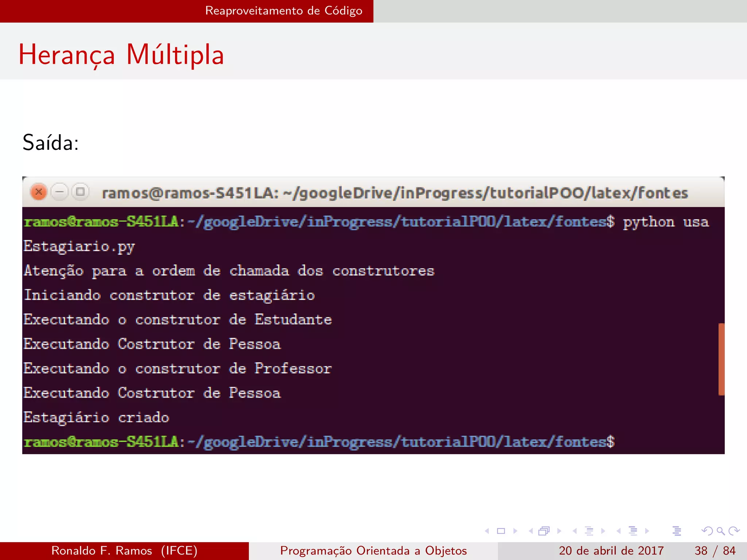Image resolution: width=747 pixels, height=560 pixels.
Task: Click the section navigation lines icon
Action: click(633, 531)
